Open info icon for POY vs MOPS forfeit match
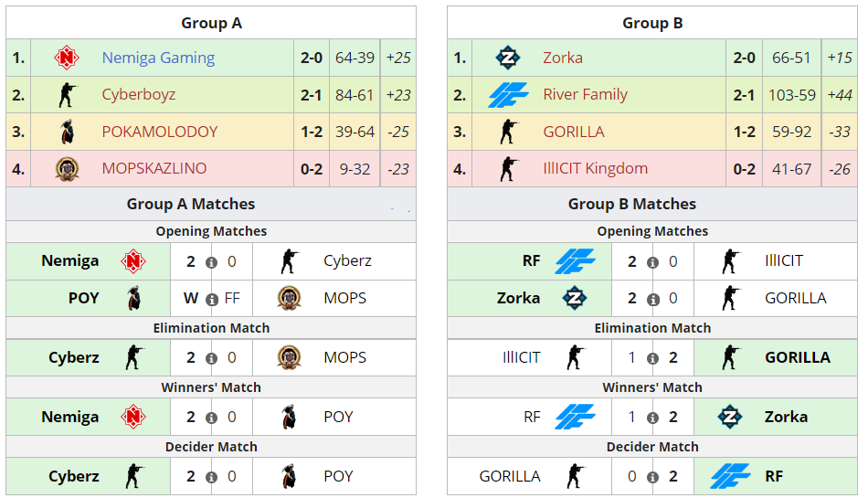Viewport: 868px width, 498px height. pos(211,299)
